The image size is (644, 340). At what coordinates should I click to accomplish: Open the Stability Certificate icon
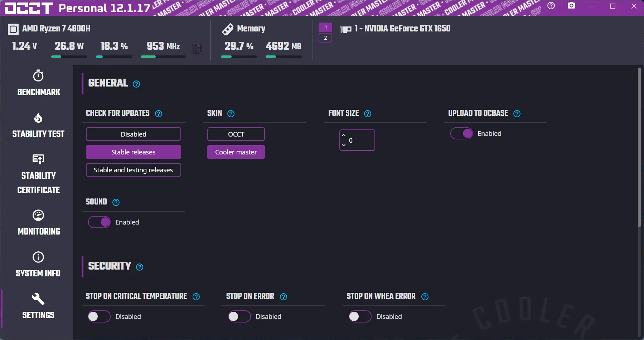(x=38, y=159)
